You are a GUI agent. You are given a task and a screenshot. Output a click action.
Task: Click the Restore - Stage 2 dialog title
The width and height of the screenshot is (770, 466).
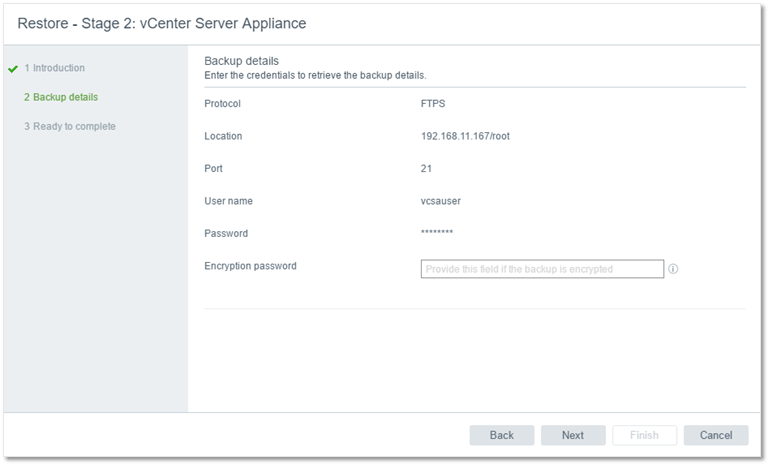coord(162,23)
